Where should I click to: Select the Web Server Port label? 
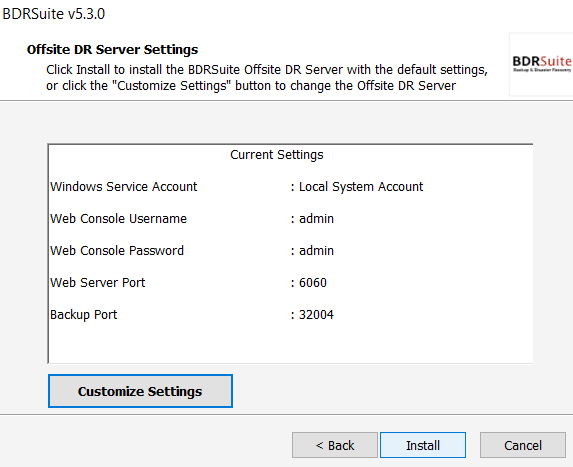98,282
